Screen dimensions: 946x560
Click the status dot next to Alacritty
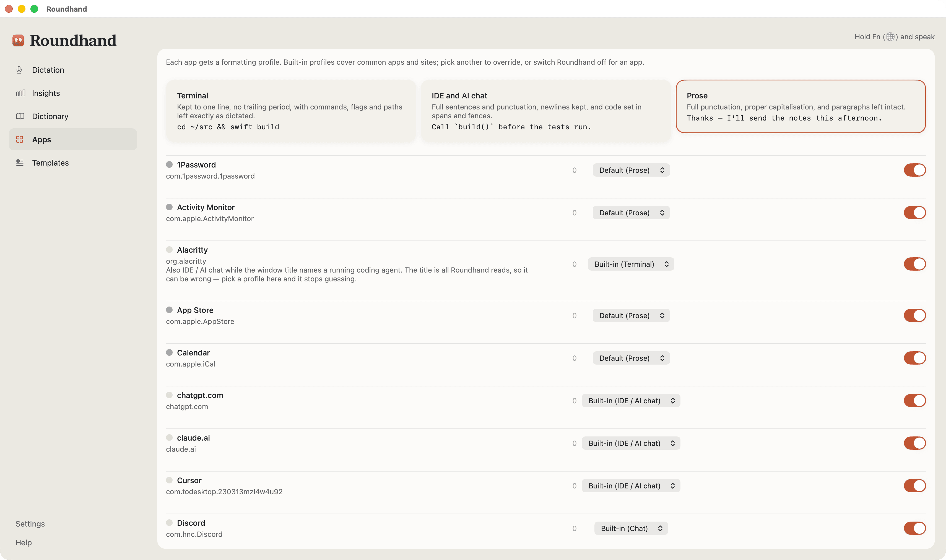pos(169,250)
